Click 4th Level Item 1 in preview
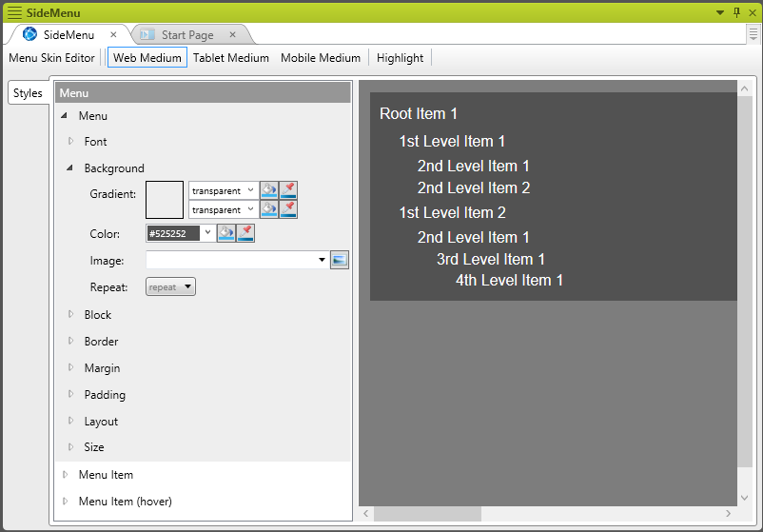This screenshot has height=532, width=763. (x=509, y=281)
